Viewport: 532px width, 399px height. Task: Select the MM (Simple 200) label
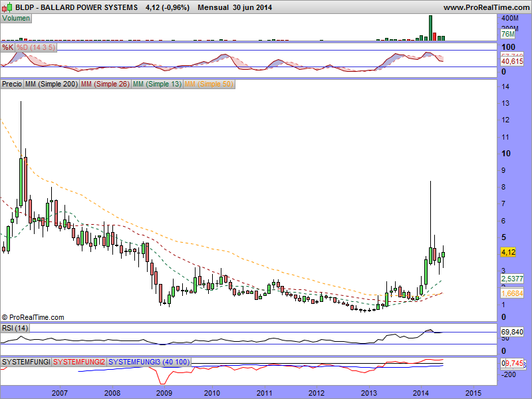[x=51, y=84]
